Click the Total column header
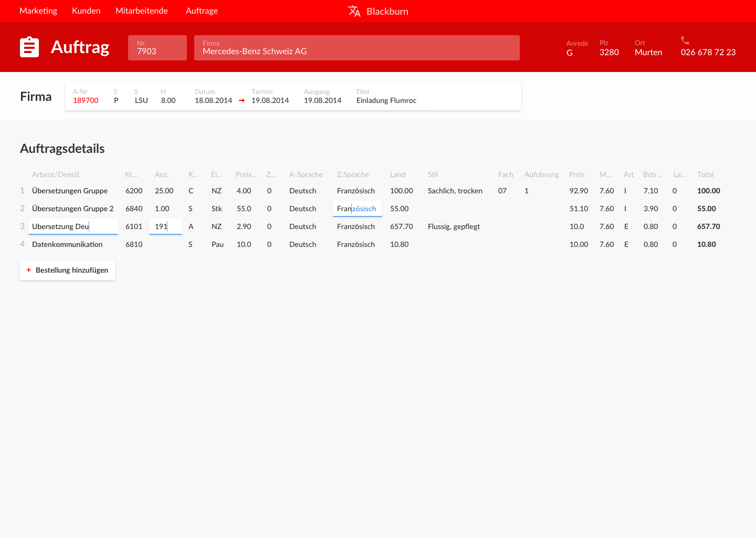 point(705,174)
